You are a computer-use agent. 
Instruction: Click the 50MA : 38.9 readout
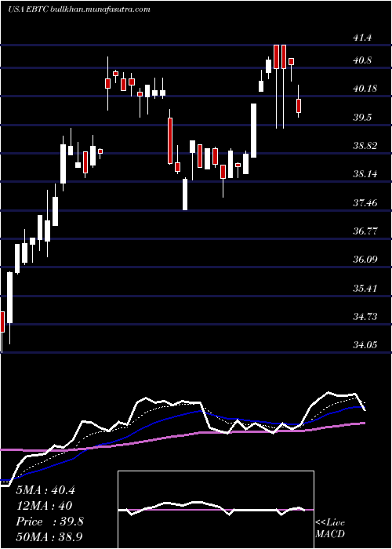pyautogui.click(x=49, y=536)
